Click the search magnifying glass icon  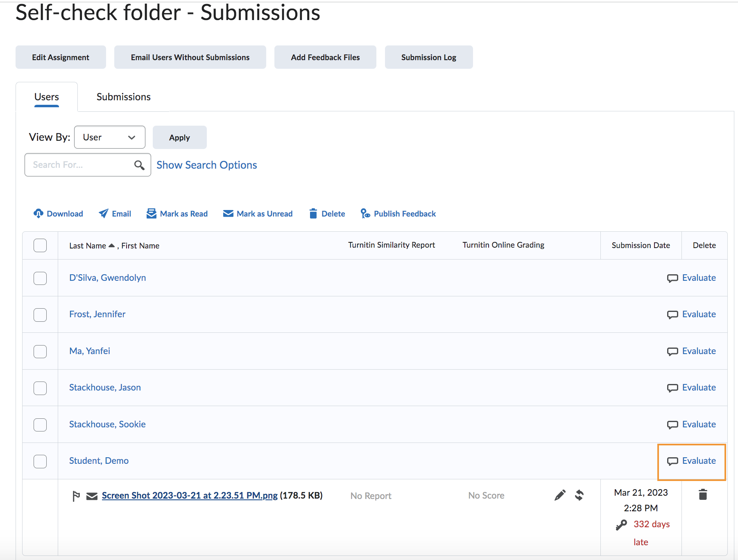click(139, 165)
